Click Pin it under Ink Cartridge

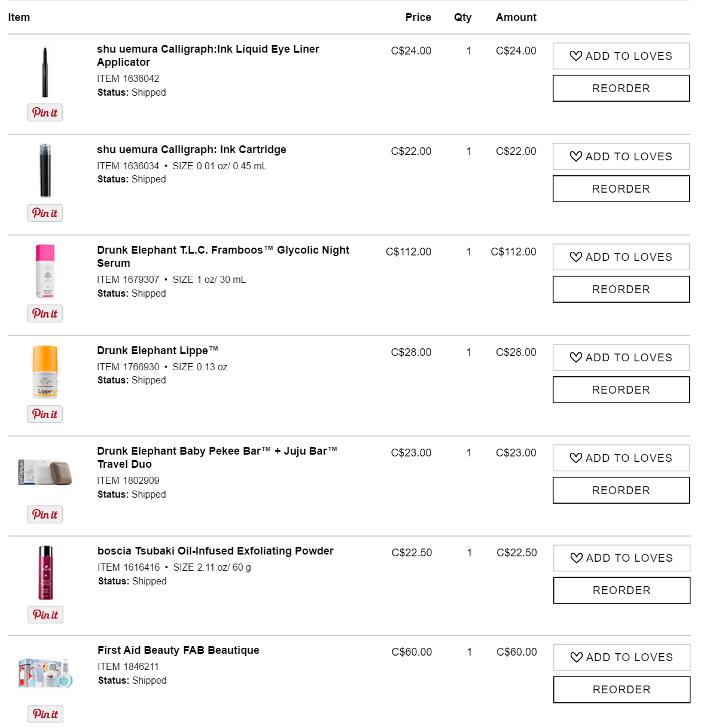[x=45, y=213]
